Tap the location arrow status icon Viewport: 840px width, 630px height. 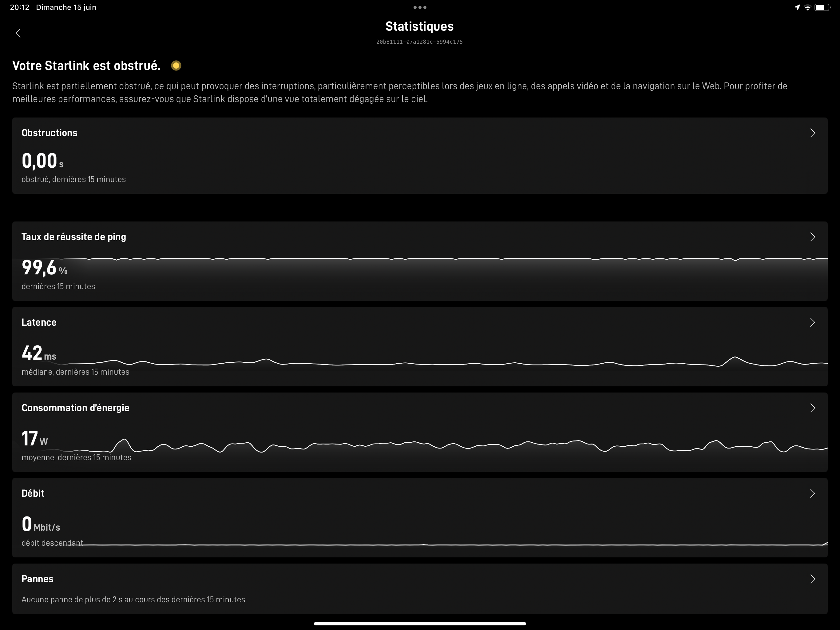click(x=797, y=7)
